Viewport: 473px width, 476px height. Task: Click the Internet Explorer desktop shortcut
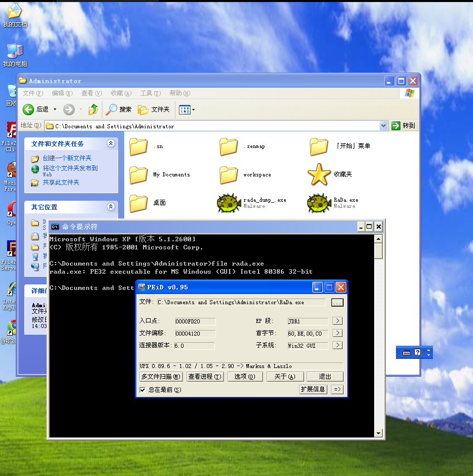10,296
